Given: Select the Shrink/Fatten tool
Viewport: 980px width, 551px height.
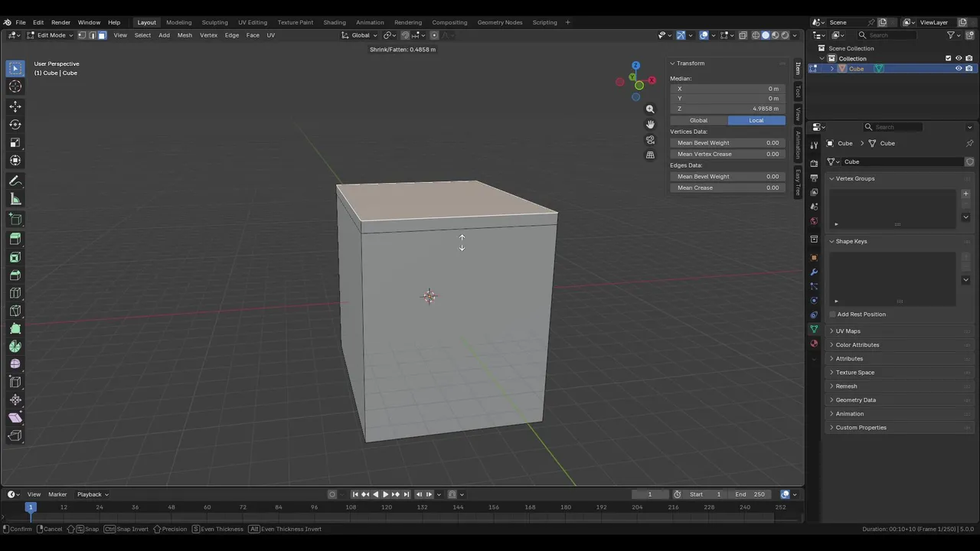Looking at the screenshot, I should click(x=15, y=399).
